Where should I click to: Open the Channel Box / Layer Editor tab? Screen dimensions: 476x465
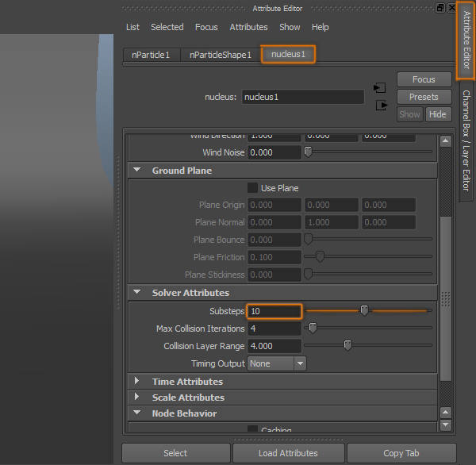pyautogui.click(x=466, y=140)
